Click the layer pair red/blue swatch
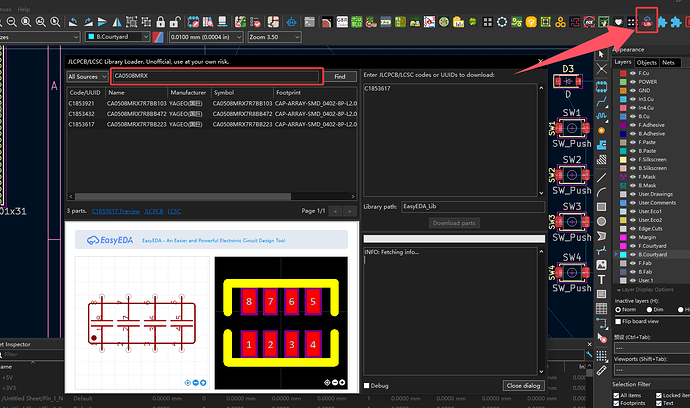Screen dimensions: 690x408 [158, 37]
